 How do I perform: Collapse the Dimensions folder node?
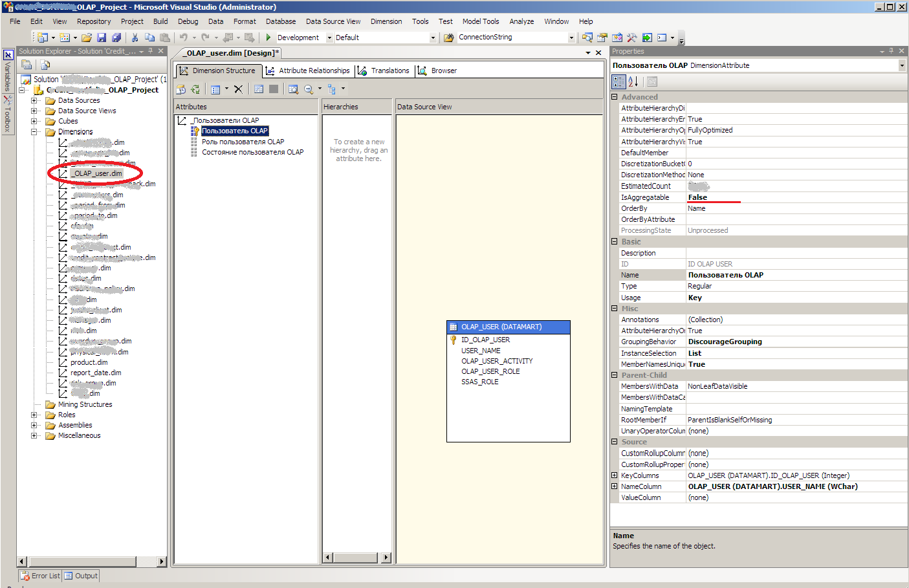tap(34, 131)
